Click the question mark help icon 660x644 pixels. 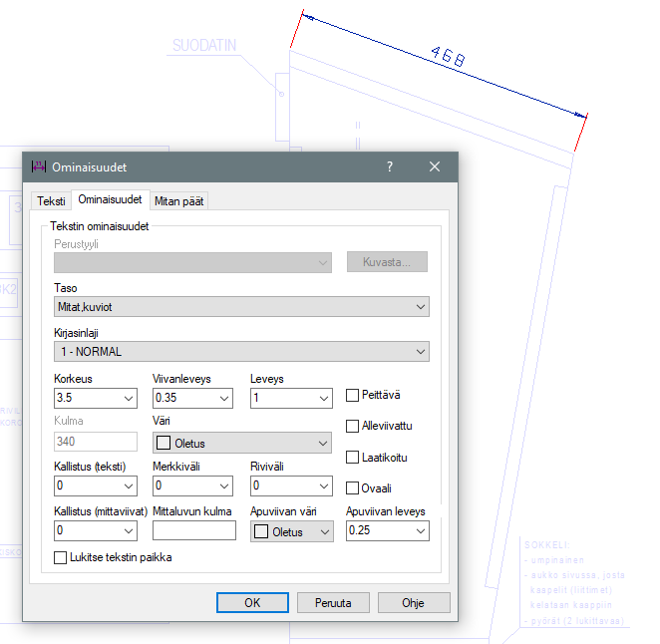[x=390, y=166]
